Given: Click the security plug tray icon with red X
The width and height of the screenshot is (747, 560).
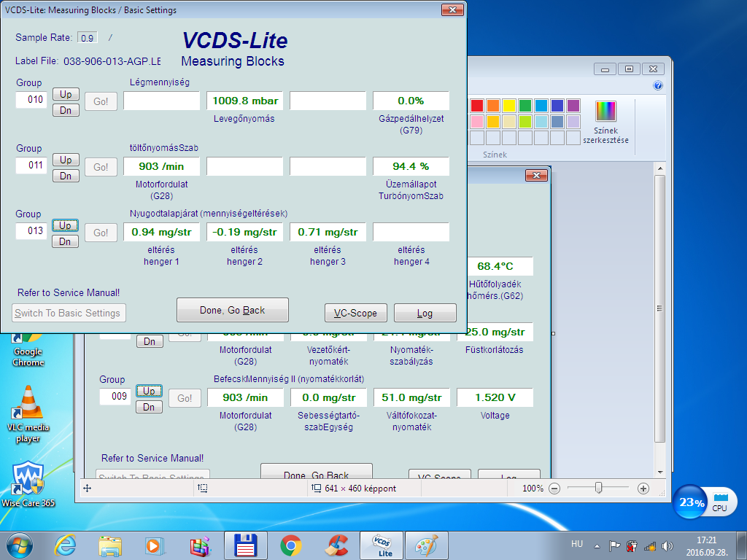Looking at the screenshot, I should tap(632, 546).
